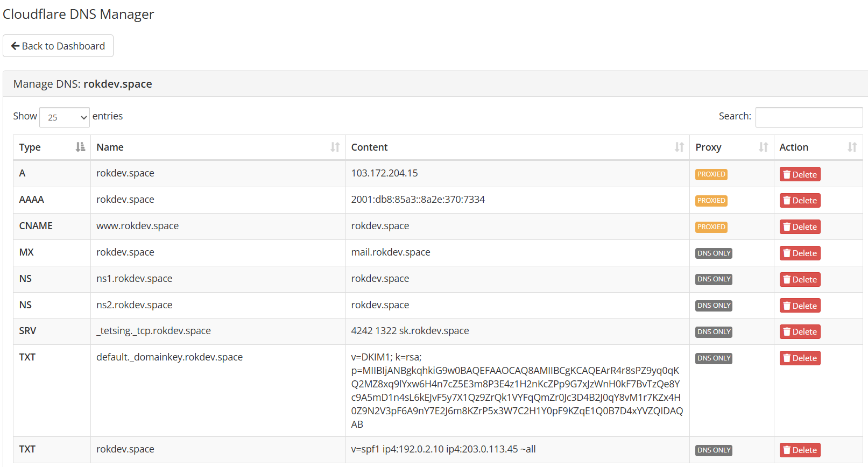This screenshot has width=868, height=467.
Task: Click the name ns2.rokdev.space
Action: (x=134, y=305)
